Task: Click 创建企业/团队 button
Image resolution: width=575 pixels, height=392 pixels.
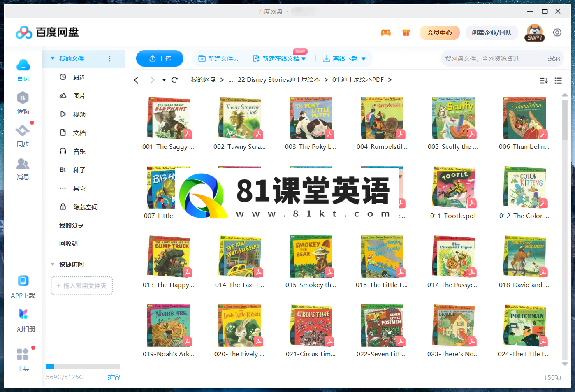Action: [492, 32]
